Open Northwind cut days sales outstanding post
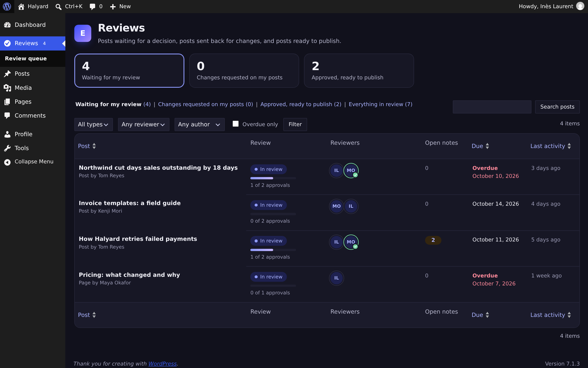Viewport: 588px width, 368px height. click(158, 168)
